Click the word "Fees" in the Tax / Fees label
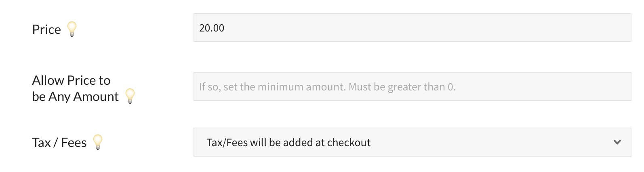 (x=74, y=143)
